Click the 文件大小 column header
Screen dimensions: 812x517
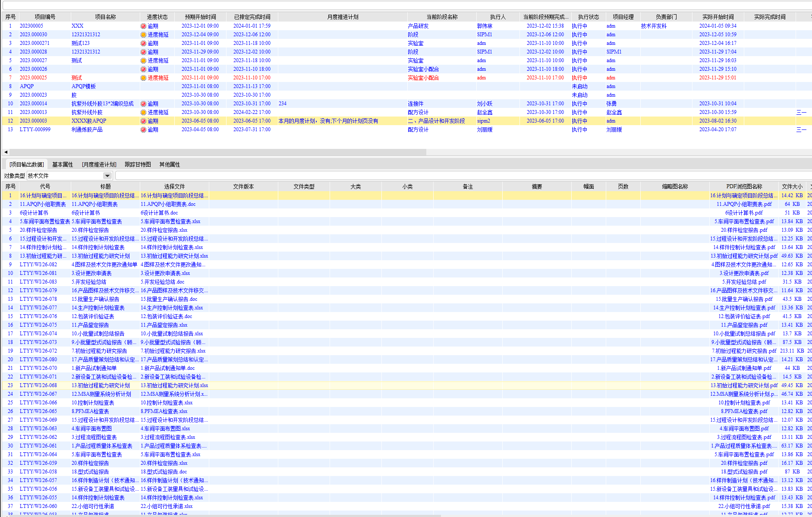(x=792, y=186)
